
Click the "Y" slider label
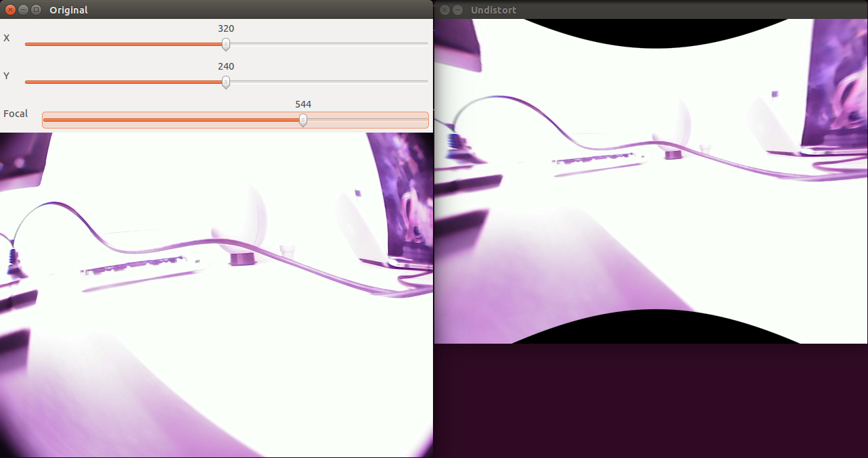(7, 76)
